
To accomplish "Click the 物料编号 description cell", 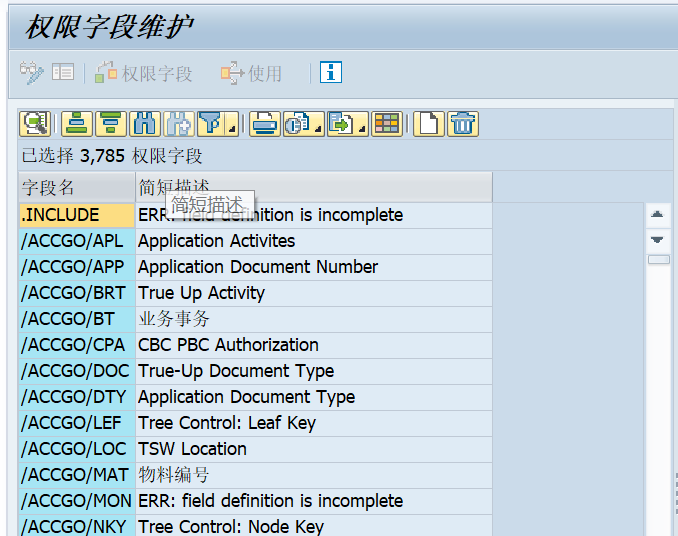I will [314, 475].
